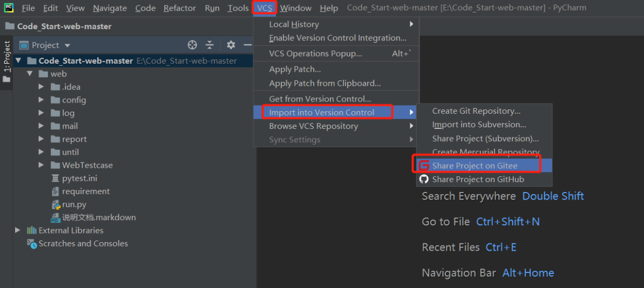Choose Import into Subversion
644x288 pixels.
coord(484,124)
